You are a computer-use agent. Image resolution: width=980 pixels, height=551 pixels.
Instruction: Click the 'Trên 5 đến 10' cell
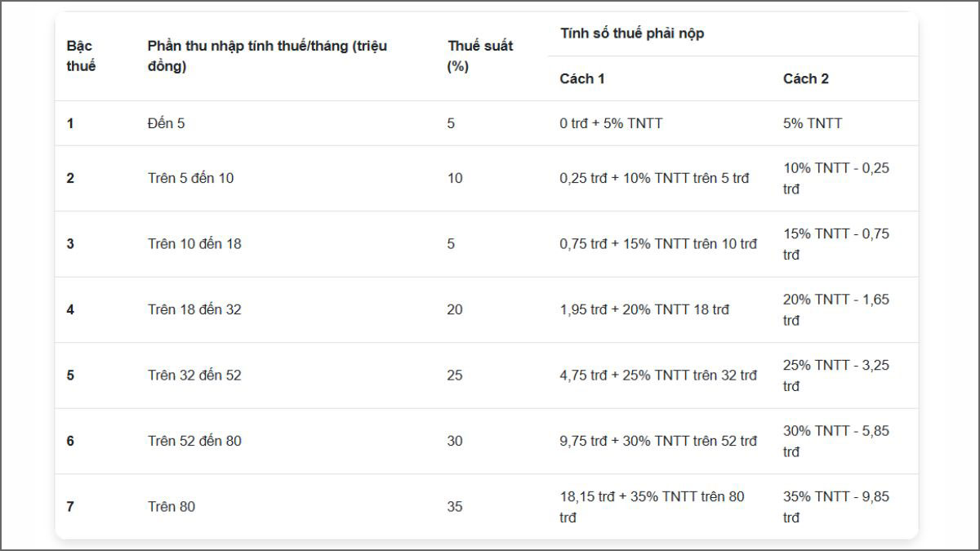[x=190, y=178]
